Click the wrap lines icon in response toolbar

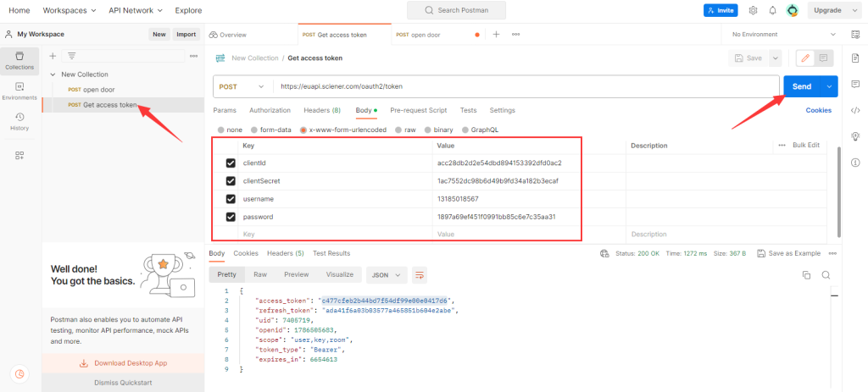pos(420,275)
